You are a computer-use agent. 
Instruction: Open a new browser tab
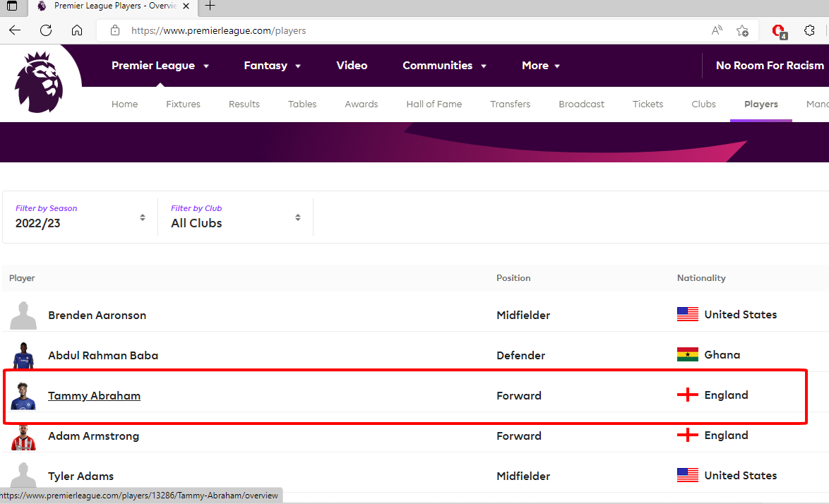coord(210,6)
